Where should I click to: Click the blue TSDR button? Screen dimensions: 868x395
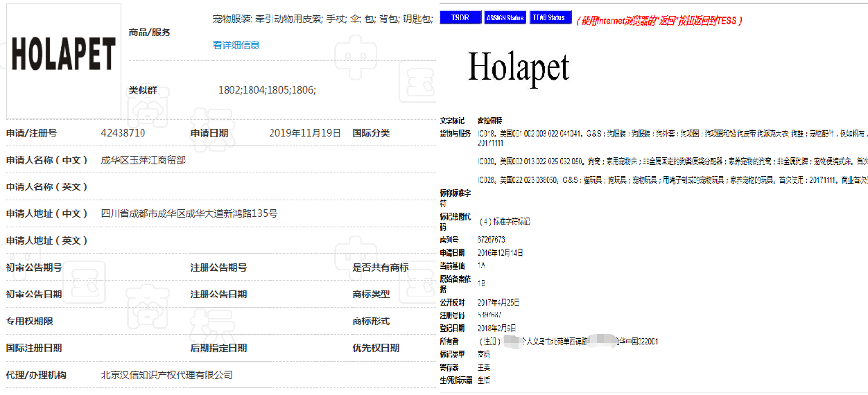460,17
